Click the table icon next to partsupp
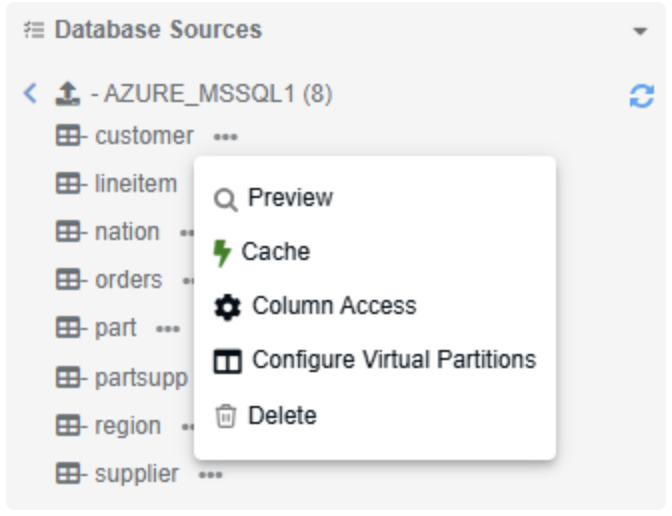Screen dimensions: 672x516 [x=68, y=378]
